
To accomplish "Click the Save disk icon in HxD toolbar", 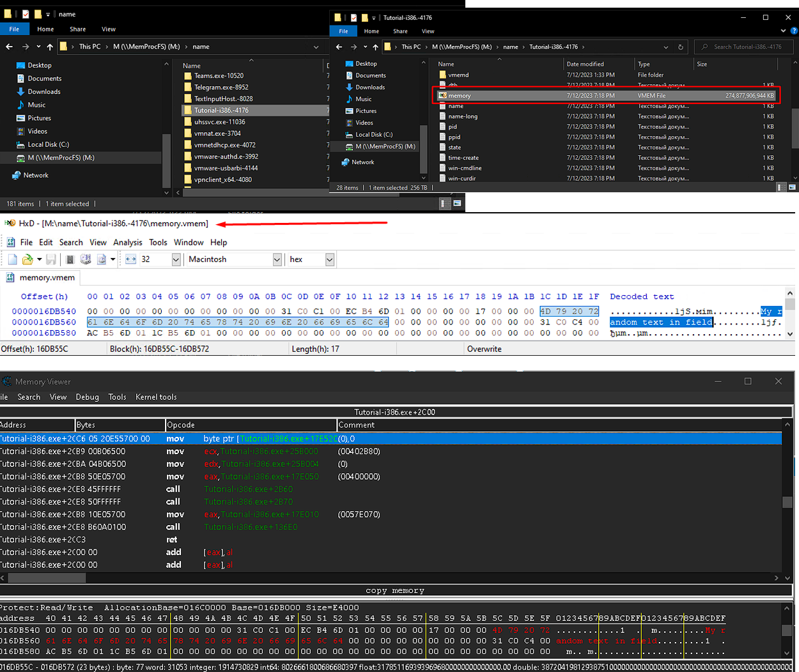I will tap(51, 259).
